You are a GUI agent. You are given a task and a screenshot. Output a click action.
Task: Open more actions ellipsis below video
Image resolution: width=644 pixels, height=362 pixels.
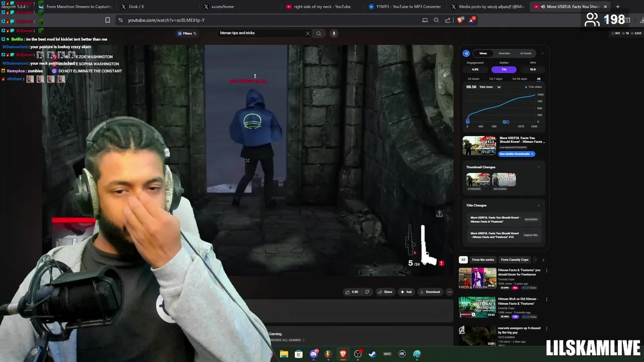449,292
